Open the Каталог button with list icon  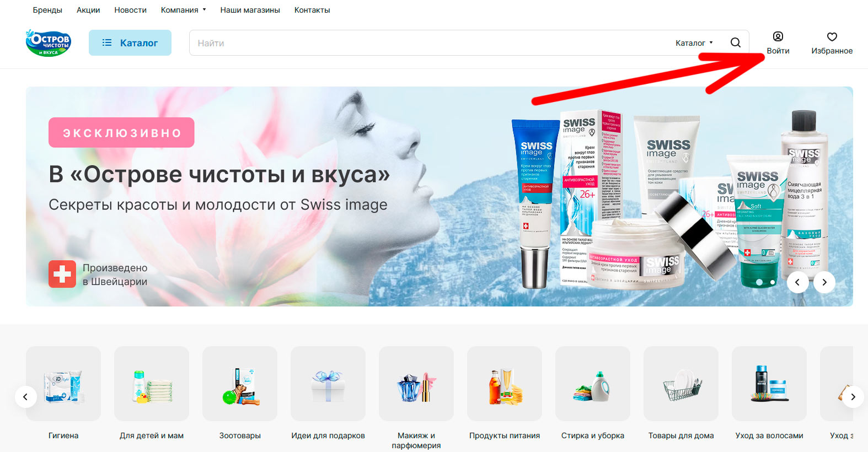point(130,43)
